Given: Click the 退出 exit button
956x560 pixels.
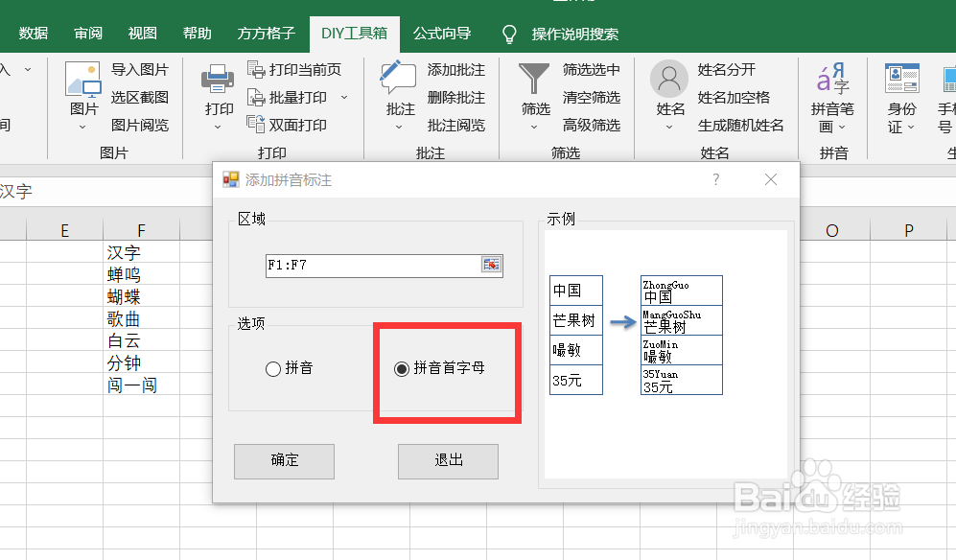Looking at the screenshot, I should pyautogui.click(x=447, y=461).
